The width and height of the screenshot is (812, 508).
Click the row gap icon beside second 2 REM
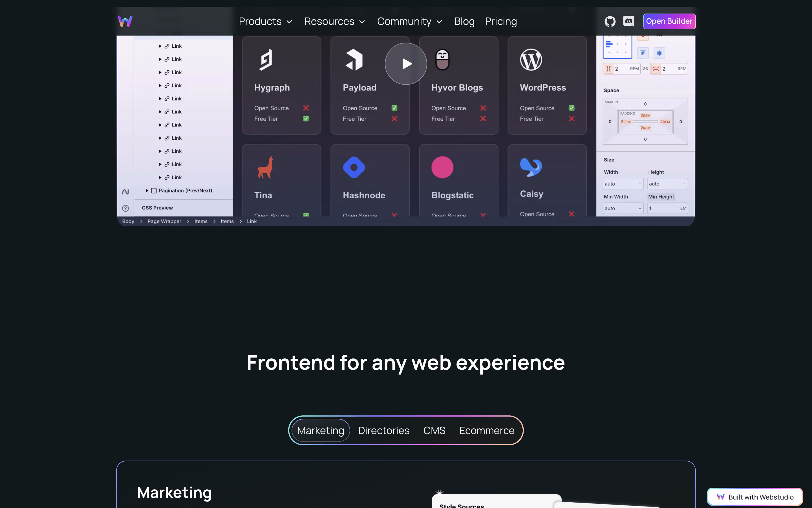pos(656,69)
